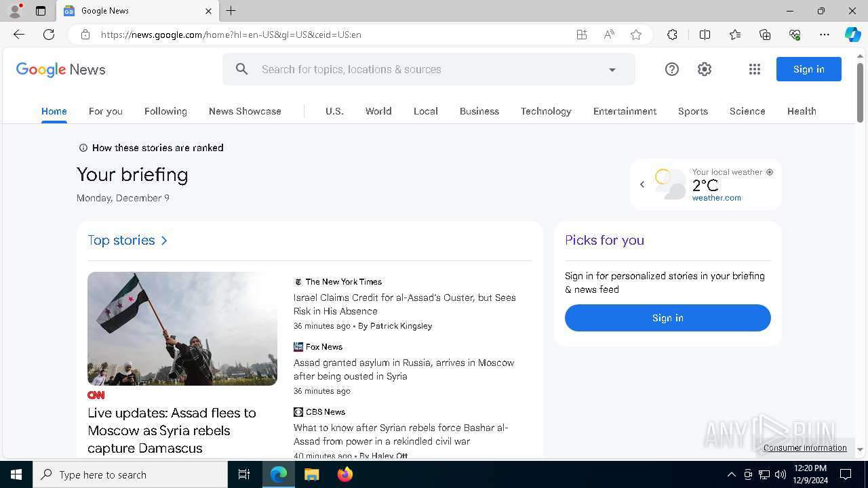Select the Technology section tab
868x488 pixels.
pyautogui.click(x=546, y=111)
